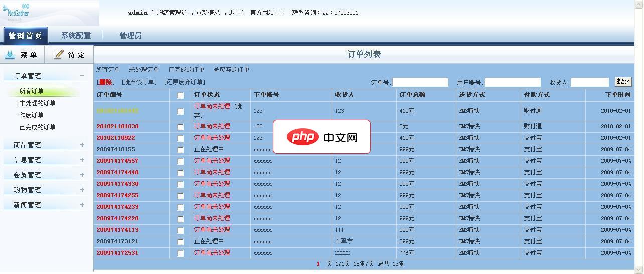Click the 退出 logout link
Screen dimensions: 644x274
235,13
